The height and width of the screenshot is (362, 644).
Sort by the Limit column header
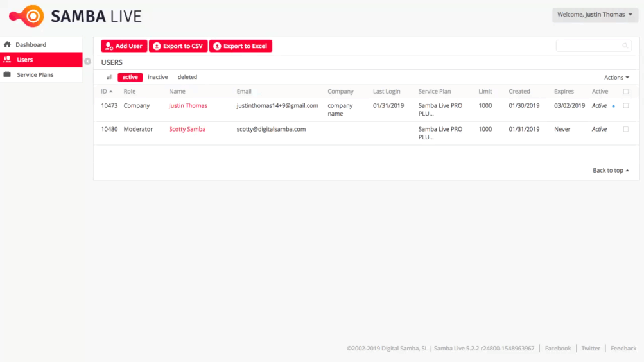485,92
